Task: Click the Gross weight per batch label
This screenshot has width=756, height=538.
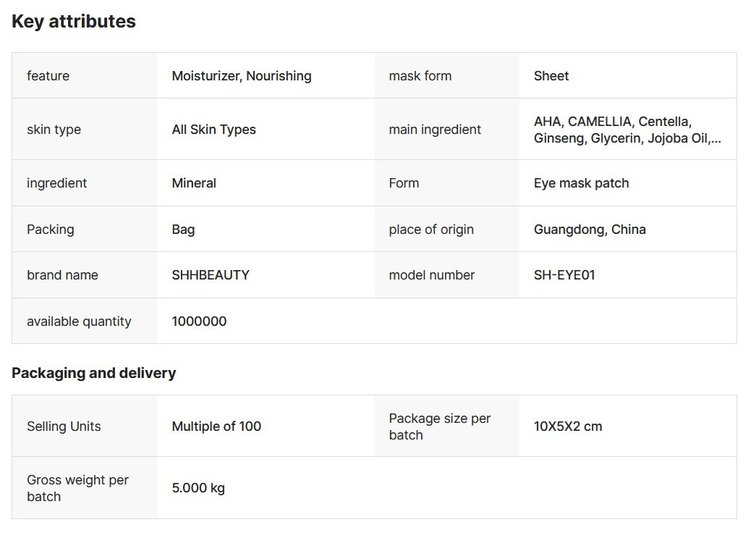Action: pos(77,488)
